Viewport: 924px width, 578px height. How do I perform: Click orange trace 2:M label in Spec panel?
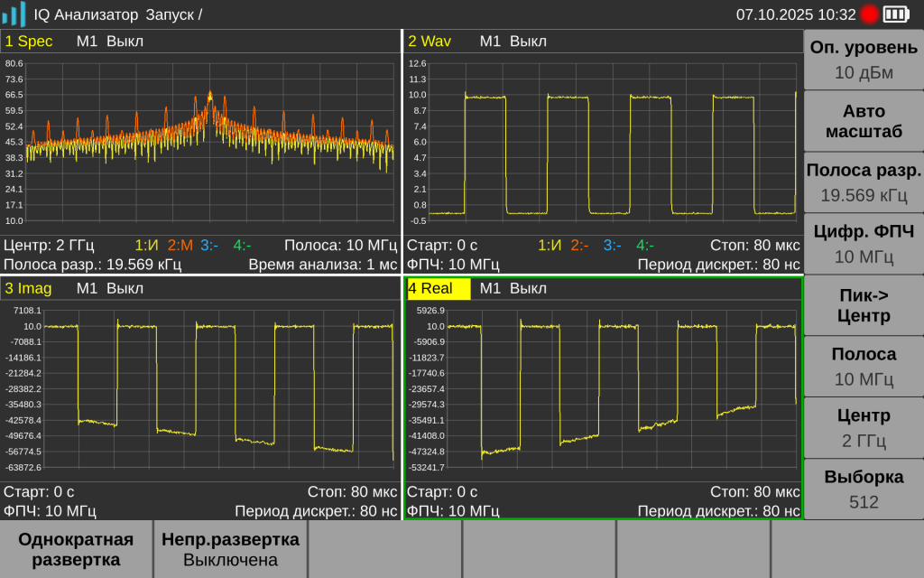tap(180, 245)
